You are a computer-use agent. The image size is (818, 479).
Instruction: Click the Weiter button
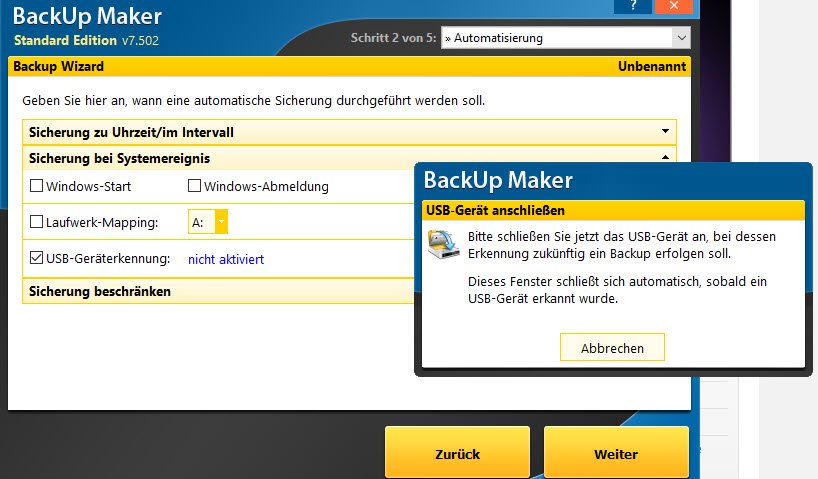coord(616,452)
